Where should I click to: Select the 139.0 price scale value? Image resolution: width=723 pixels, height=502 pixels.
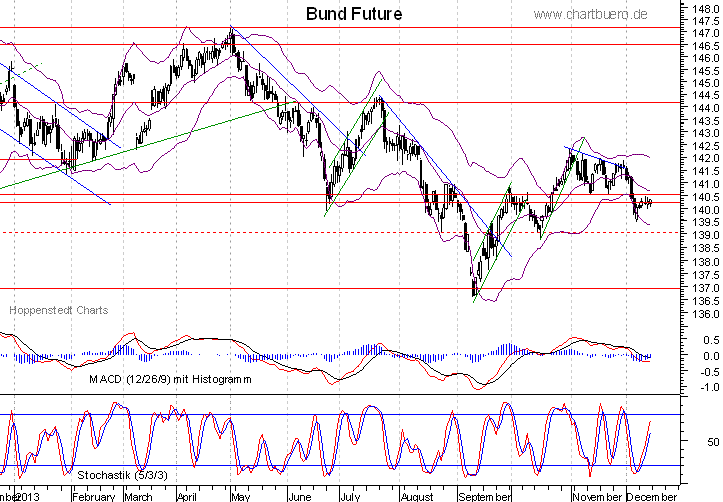click(x=706, y=236)
